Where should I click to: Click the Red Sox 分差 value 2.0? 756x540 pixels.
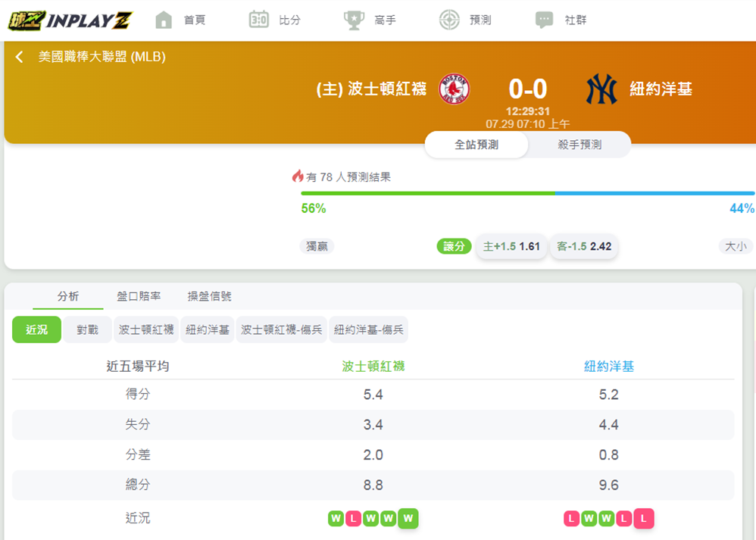373,454
